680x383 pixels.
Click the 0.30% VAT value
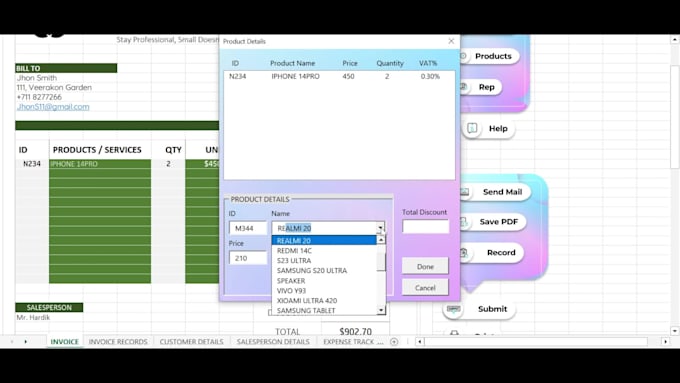click(x=430, y=76)
